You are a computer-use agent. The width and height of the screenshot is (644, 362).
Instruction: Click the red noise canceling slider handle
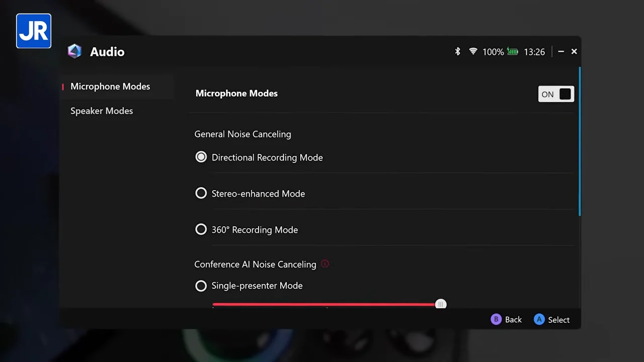441,304
